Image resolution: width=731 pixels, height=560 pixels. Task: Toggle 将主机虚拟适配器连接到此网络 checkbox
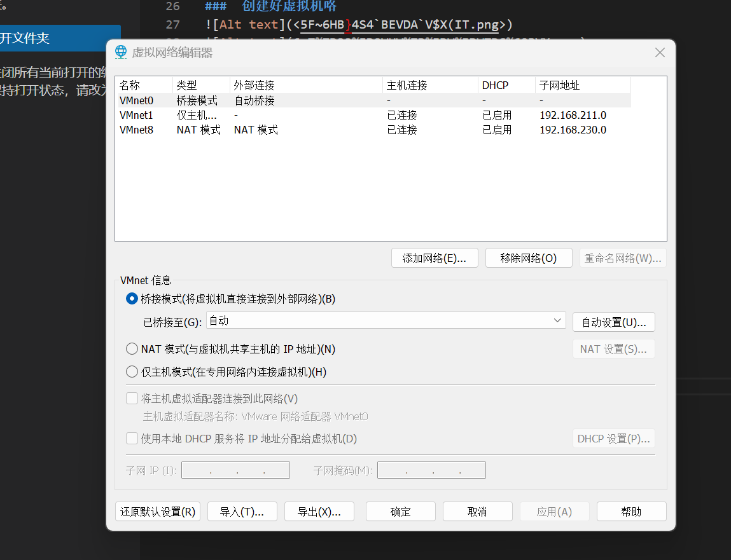(132, 399)
